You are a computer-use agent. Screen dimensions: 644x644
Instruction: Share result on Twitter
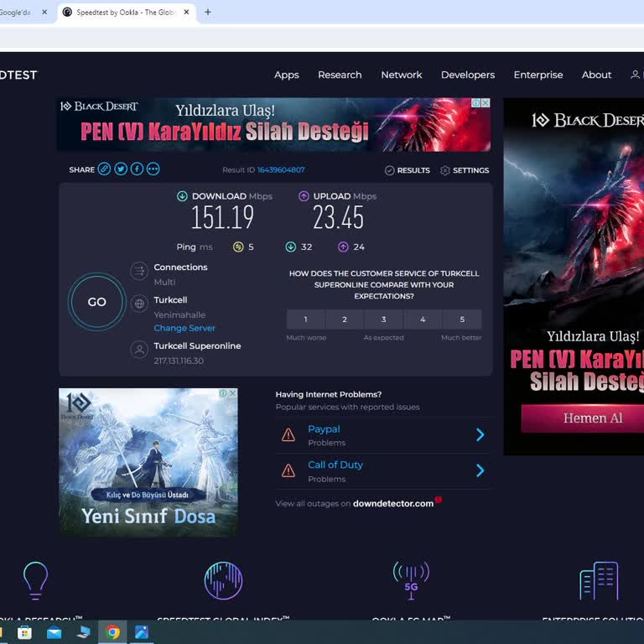(121, 169)
